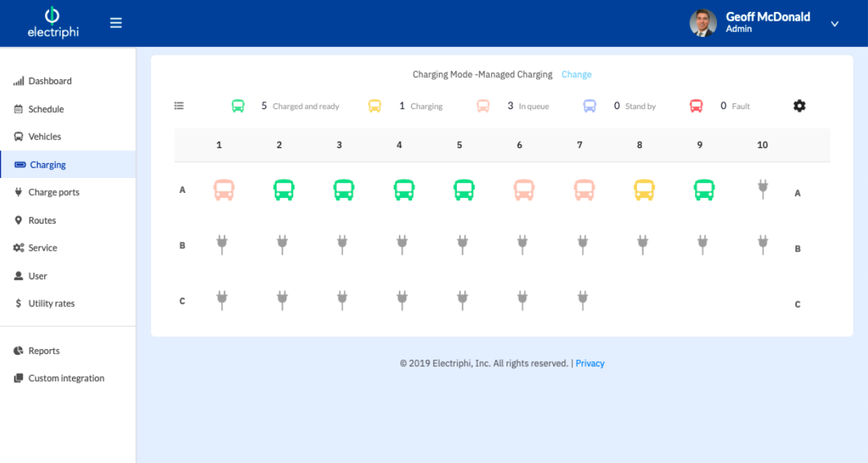Filter by red Fault bus icon
Screen dimensions: 868x463
click(696, 105)
